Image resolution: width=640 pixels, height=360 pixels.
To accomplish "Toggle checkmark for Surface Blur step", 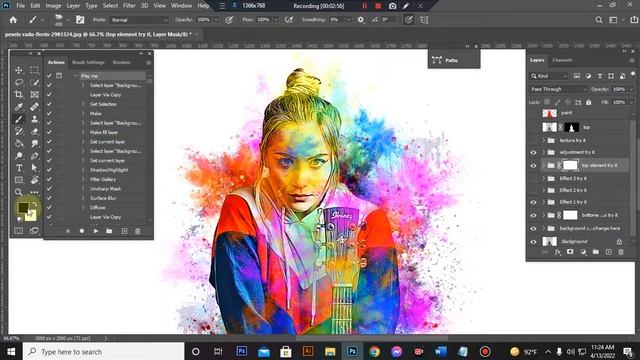I will click(49, 198).
